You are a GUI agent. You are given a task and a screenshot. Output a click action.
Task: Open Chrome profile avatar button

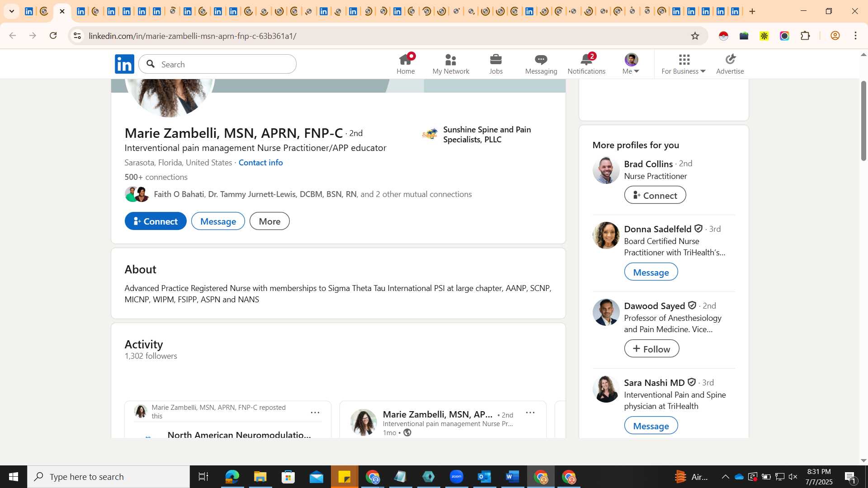pyautogui.click(x=835, y=36)
